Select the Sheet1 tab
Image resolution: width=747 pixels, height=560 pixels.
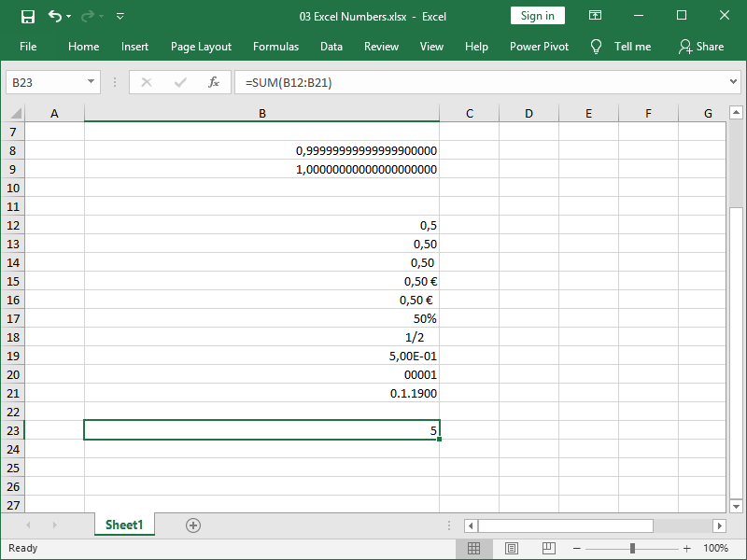tap(124, 525)
